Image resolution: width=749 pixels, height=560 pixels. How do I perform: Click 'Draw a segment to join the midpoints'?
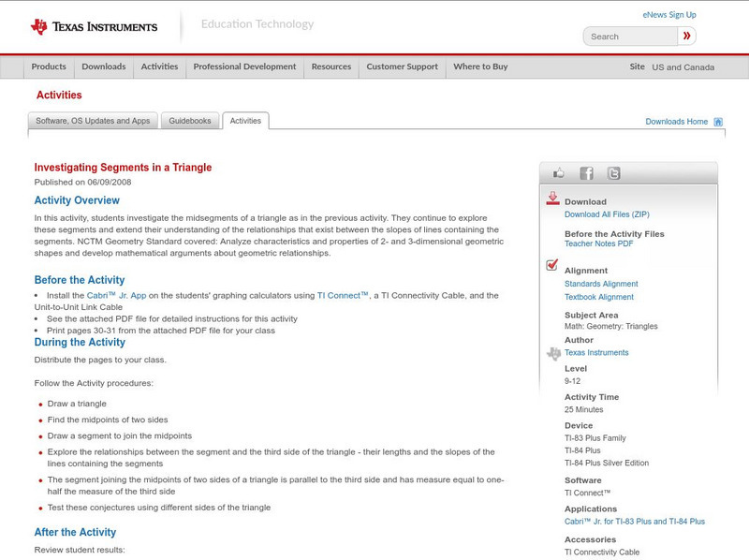coord(120,436)
